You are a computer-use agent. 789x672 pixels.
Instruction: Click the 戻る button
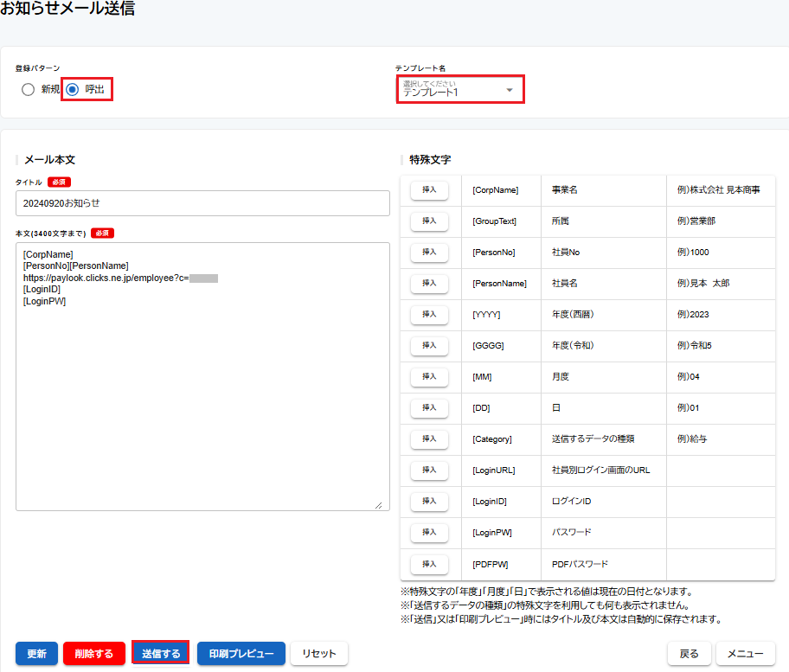[x=690, y=653]
